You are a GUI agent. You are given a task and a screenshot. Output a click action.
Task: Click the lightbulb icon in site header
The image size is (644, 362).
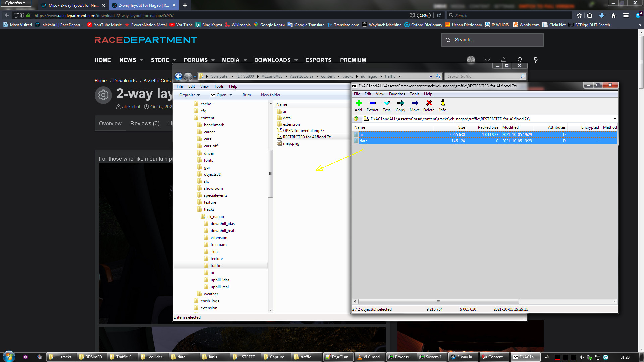pos(520,60)
